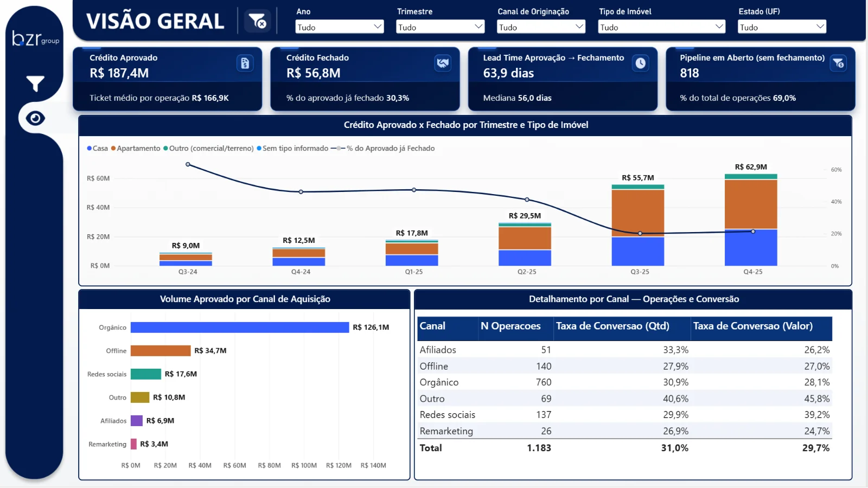Click the clock icon on Lead Time card
868x488 pixels.
[641, 63]
